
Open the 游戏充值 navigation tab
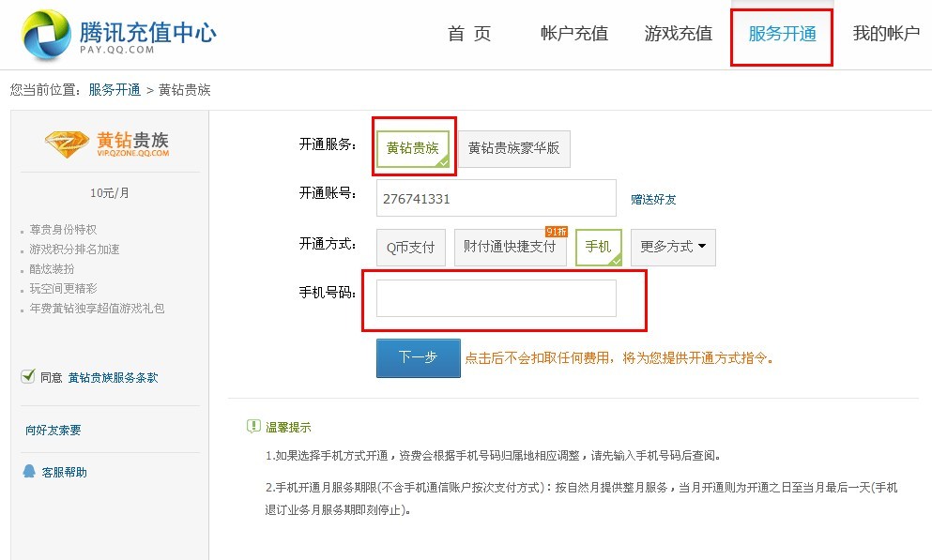(x=679, y=34)
